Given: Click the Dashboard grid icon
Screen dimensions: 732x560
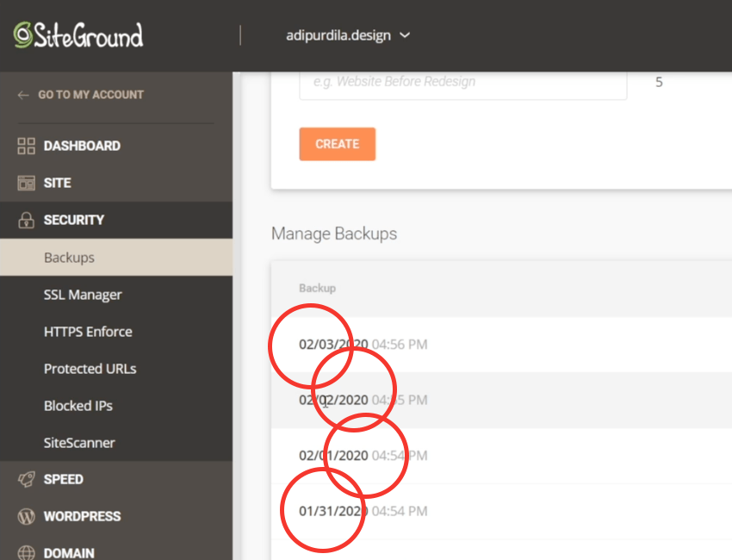Looking at the screenshot, I should click(x=26, y=146).
